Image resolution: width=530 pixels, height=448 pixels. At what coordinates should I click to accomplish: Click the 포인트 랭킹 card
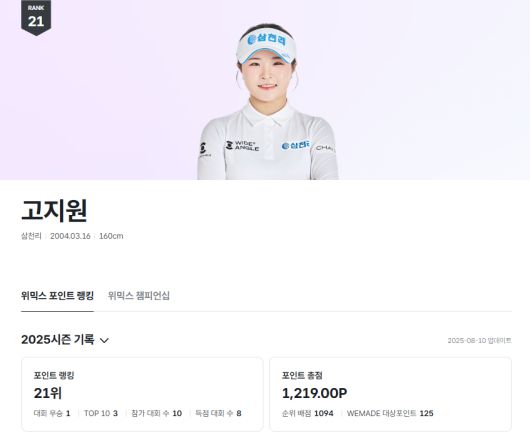142,394
